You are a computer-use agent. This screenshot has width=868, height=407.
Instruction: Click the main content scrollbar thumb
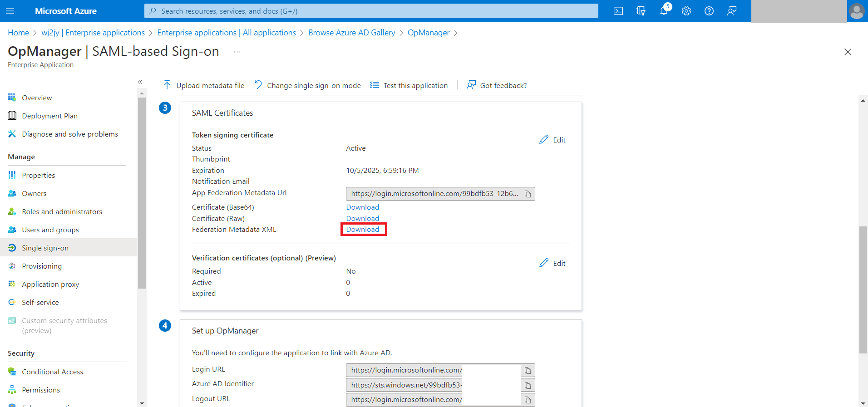click(863, 289)
